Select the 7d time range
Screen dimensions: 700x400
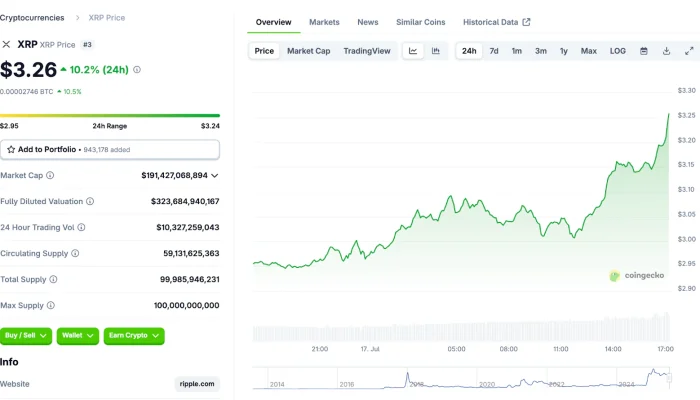pyautogui.click(x=494, y=51)
